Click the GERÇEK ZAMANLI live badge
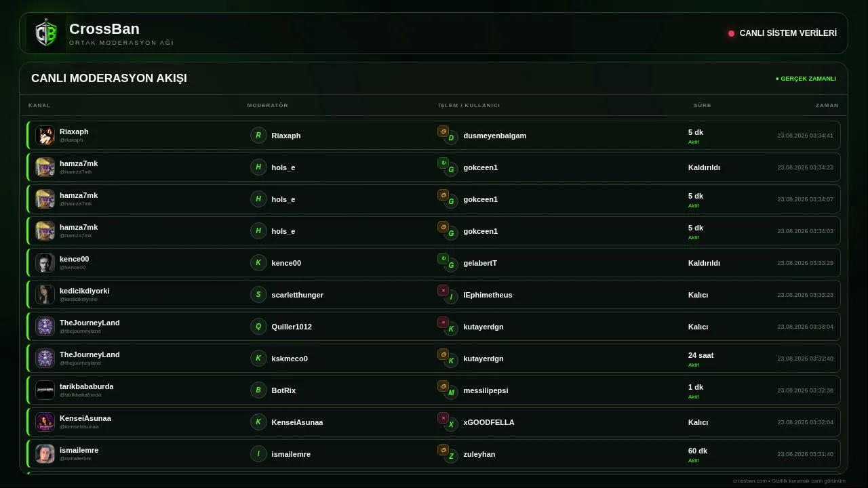This screenshot has height=488, width=868. point(806,79)
